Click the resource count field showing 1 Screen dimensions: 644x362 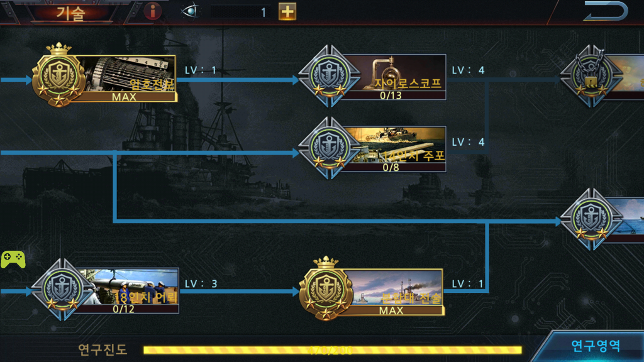[x=241, y=12]
